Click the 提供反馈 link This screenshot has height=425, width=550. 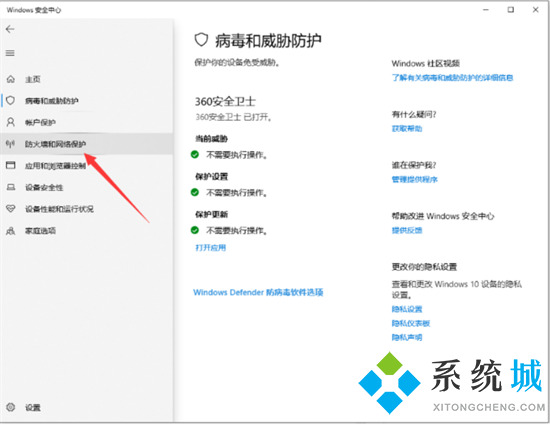pos(407,230)
